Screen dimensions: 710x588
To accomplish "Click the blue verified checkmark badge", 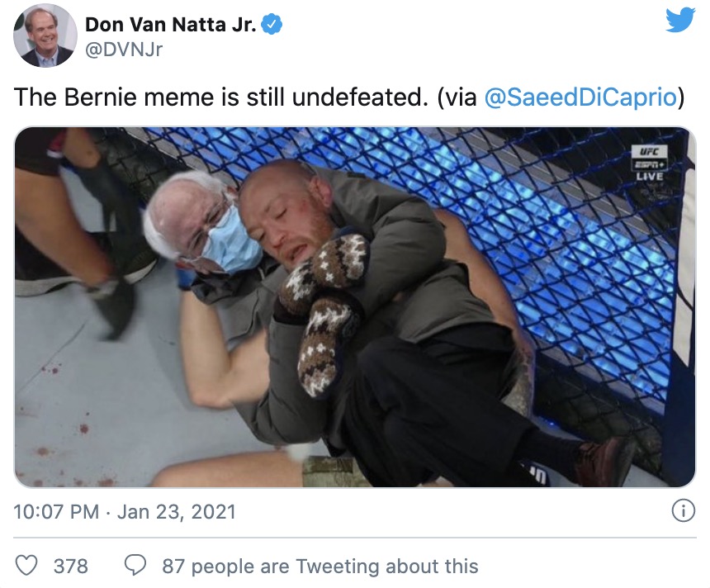I will 272,26.
